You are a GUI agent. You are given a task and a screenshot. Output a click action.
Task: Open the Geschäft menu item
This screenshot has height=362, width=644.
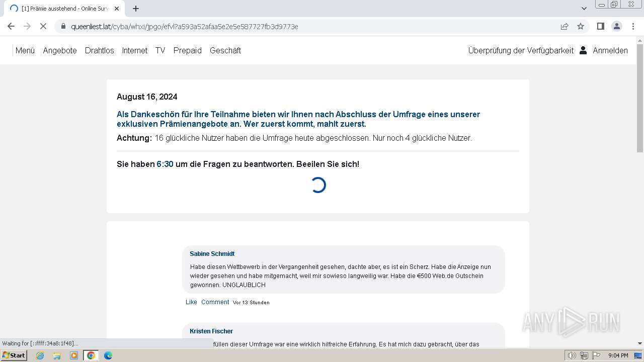coord(225,50)
